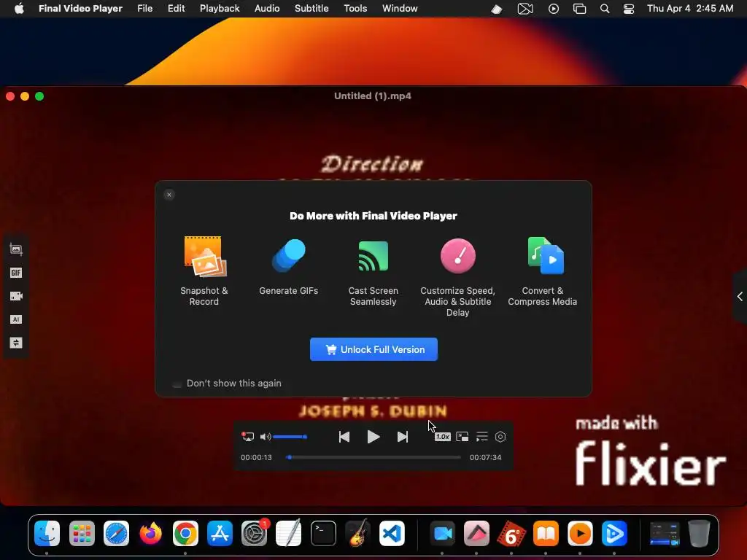Viewport: 747px width, 560px height.
Task: Open the Final Video Player app menu
Action: [x=80, y=9]
